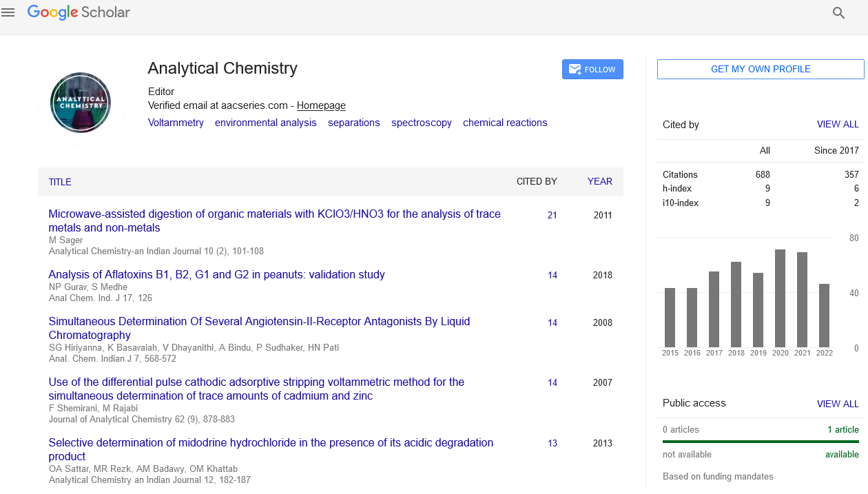The width and height of the screenshot is (868, 494).
Task: Sort articles by Year column
Action: 599,181
